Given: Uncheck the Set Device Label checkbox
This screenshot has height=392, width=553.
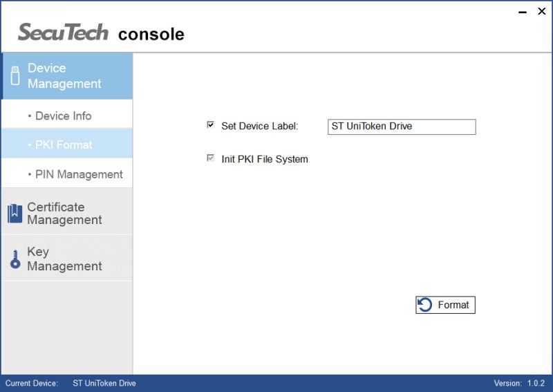Looking at the screenshot, I should click(211, 125).
